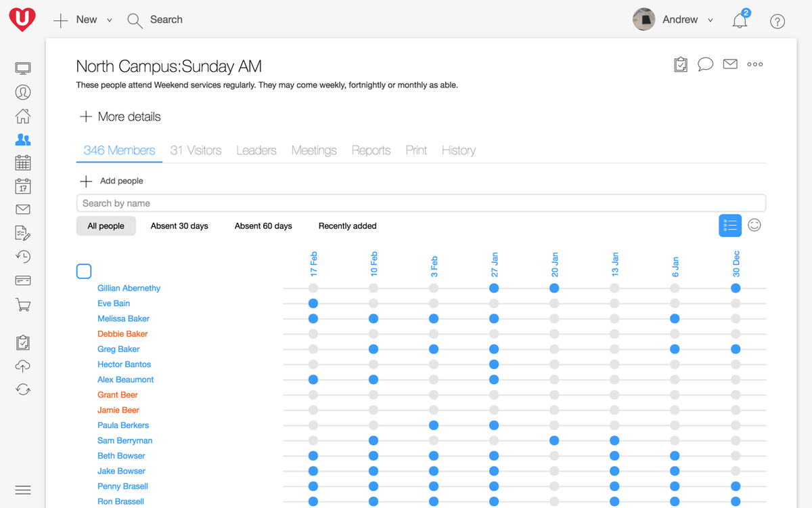Open Melissa Baker's profile link
This screenshot has width=812, height=508.
coord(123,319)
